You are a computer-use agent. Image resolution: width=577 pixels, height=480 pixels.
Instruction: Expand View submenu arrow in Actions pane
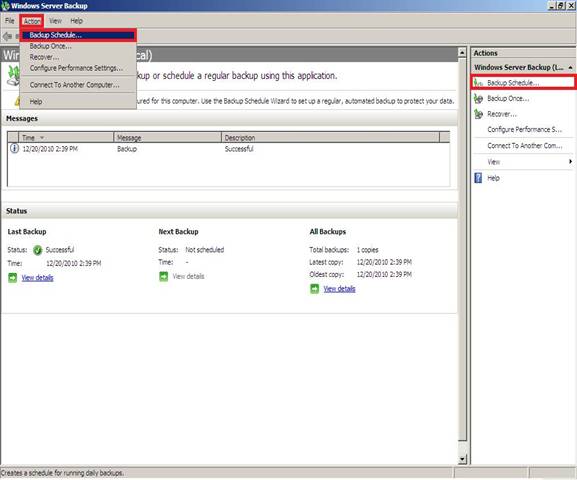coord(570,162)
